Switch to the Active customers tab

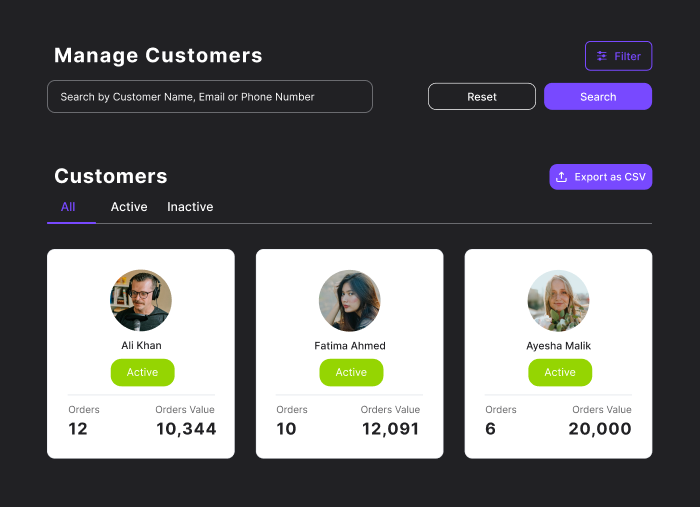(x=129, y=207)
